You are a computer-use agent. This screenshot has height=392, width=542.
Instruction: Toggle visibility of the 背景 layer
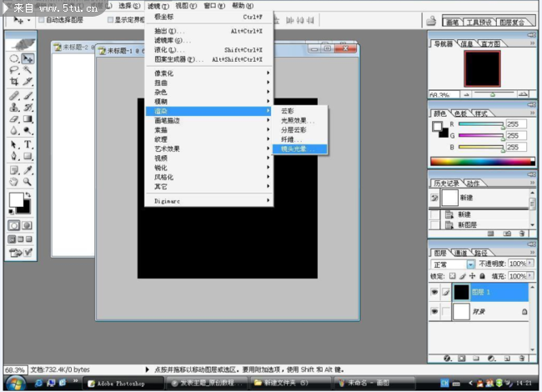434,312
